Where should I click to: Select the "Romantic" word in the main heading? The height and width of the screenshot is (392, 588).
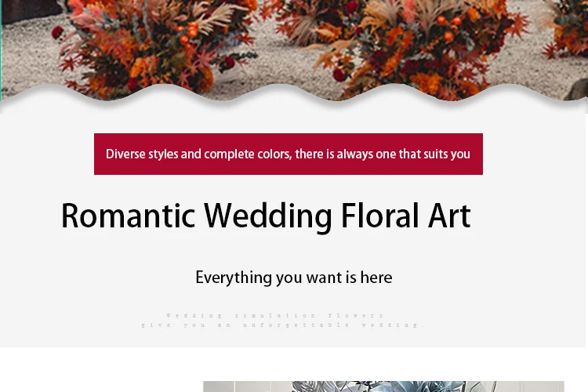(x=129, y=216)
